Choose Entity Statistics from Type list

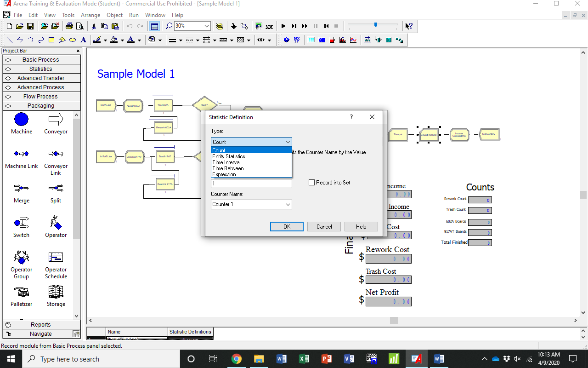(x=251, y=156)
